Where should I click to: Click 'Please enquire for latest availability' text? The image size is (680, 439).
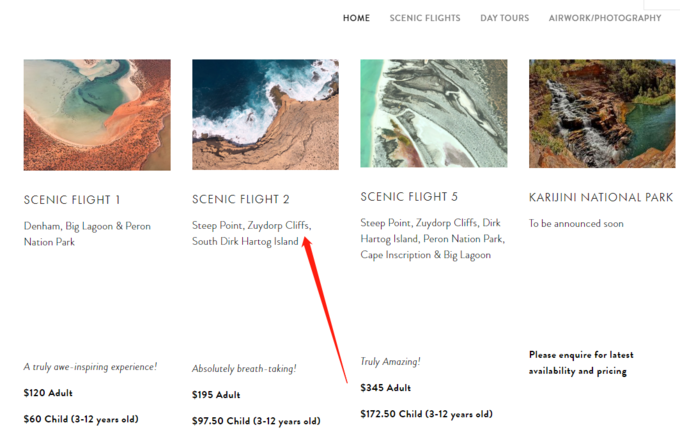click(x=580, y=363)
